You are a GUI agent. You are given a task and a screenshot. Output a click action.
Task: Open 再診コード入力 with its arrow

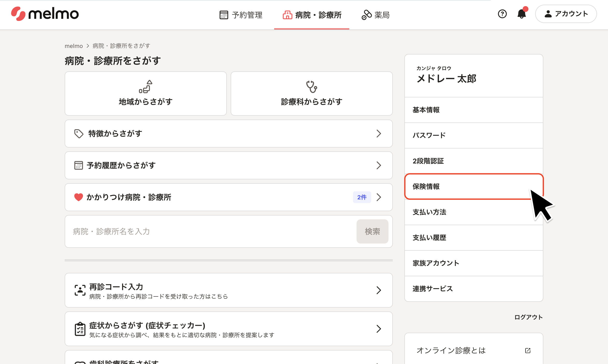click(379, 290)
